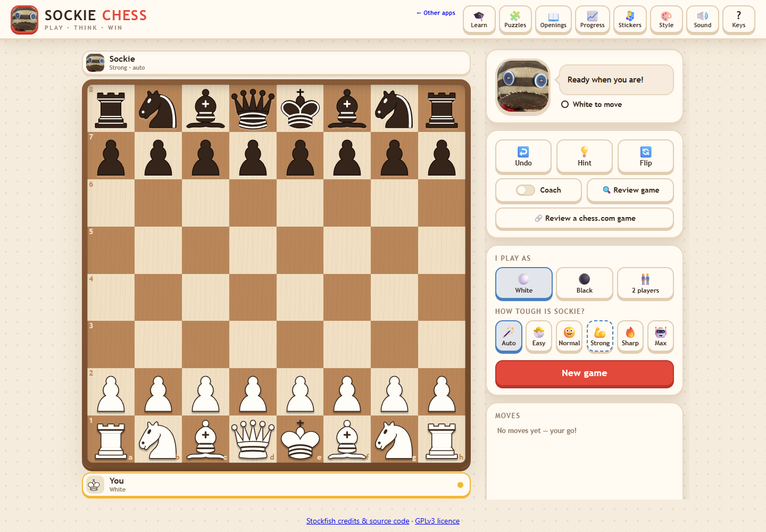
Task: Select the white pawn on e2
Action: click(300, 393)
